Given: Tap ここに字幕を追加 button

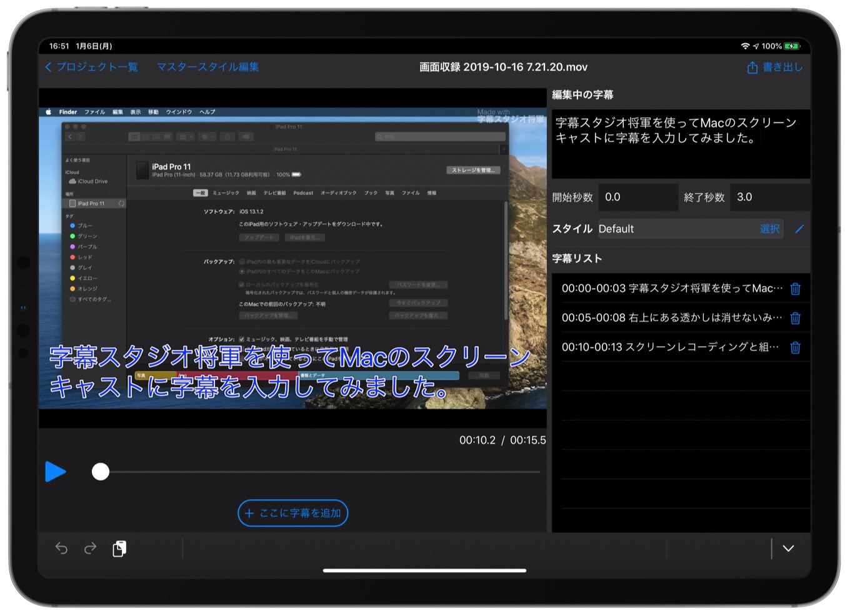Looking at the screenshot, I should pyautogui.click(x=292, y=513).
